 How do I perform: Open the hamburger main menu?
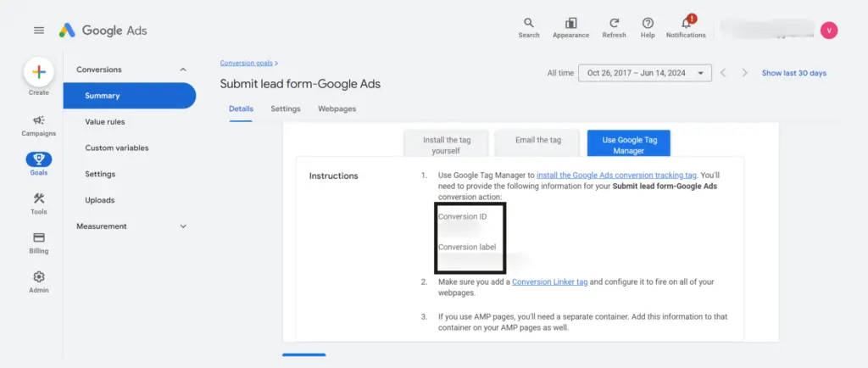[39, 31]
